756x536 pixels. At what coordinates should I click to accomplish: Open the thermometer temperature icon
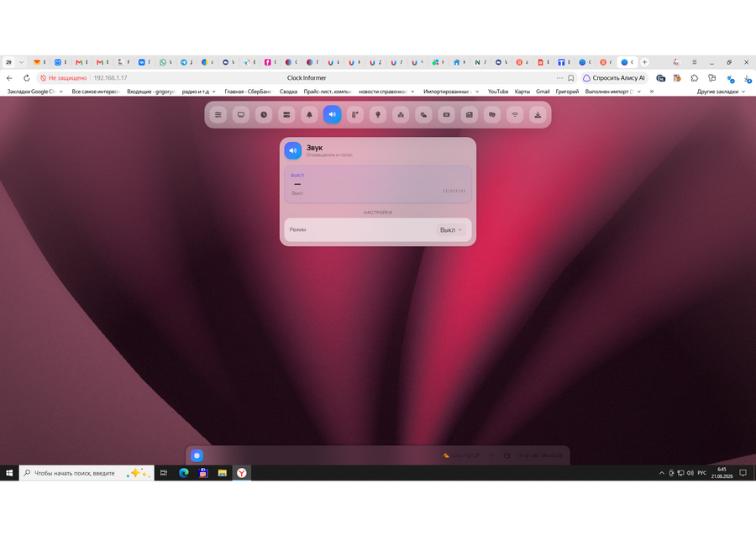click(x=354, y=115)
